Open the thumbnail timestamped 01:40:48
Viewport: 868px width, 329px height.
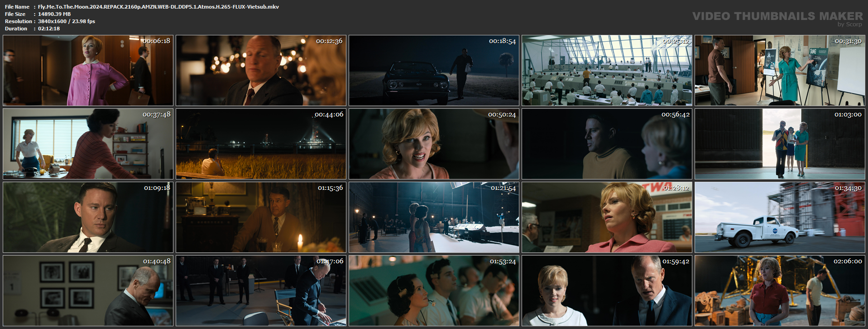pyautogui.click(x=88, y=291)
